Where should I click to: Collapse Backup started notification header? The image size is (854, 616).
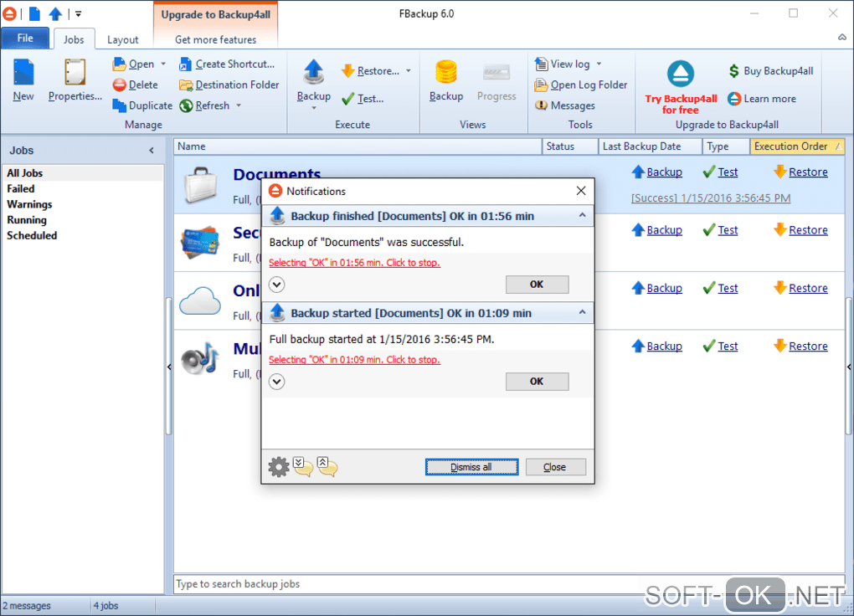[x=582, y=313]
